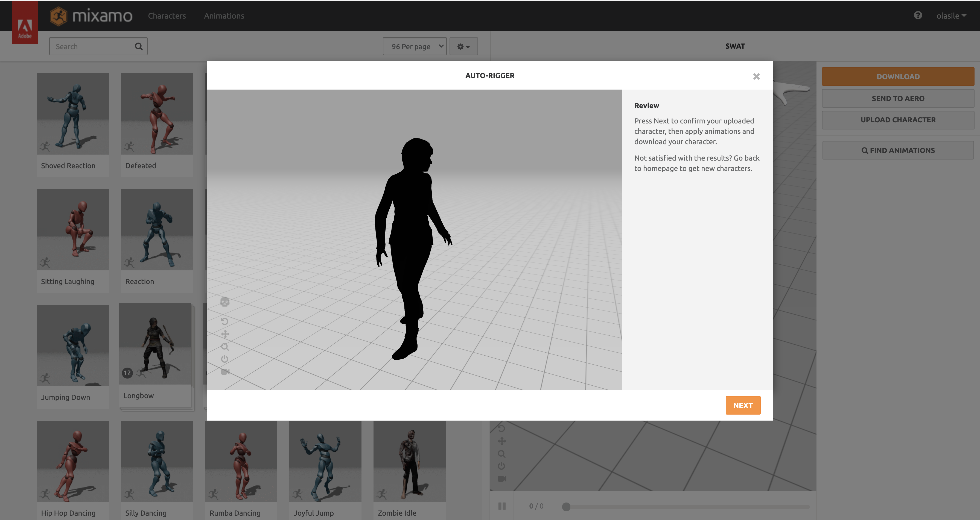Viewport: 980px width, 520px height.
Task: Click the help question mark icon in the top bar
Action: pos(918,15)
